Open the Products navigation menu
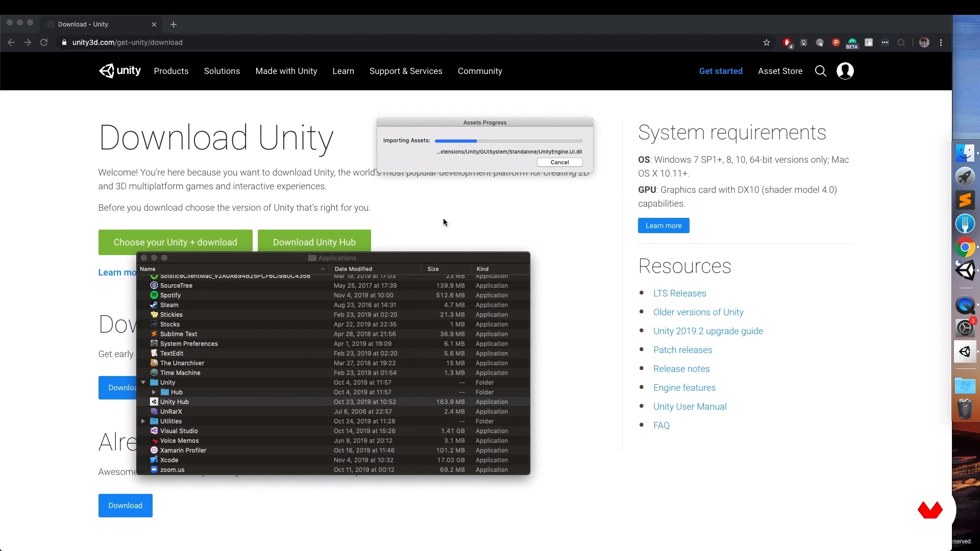The width and height of the screenshot is (980, 551). [171, 71]
